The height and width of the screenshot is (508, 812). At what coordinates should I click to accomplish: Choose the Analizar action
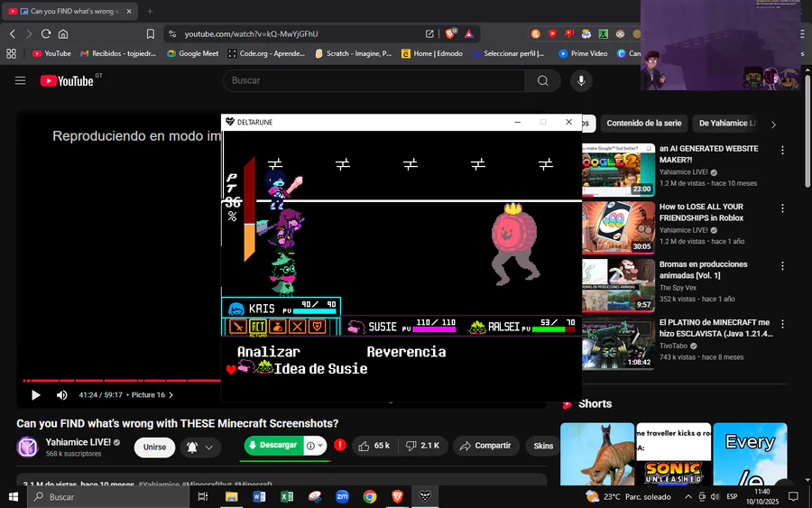(x=269, y=352)
